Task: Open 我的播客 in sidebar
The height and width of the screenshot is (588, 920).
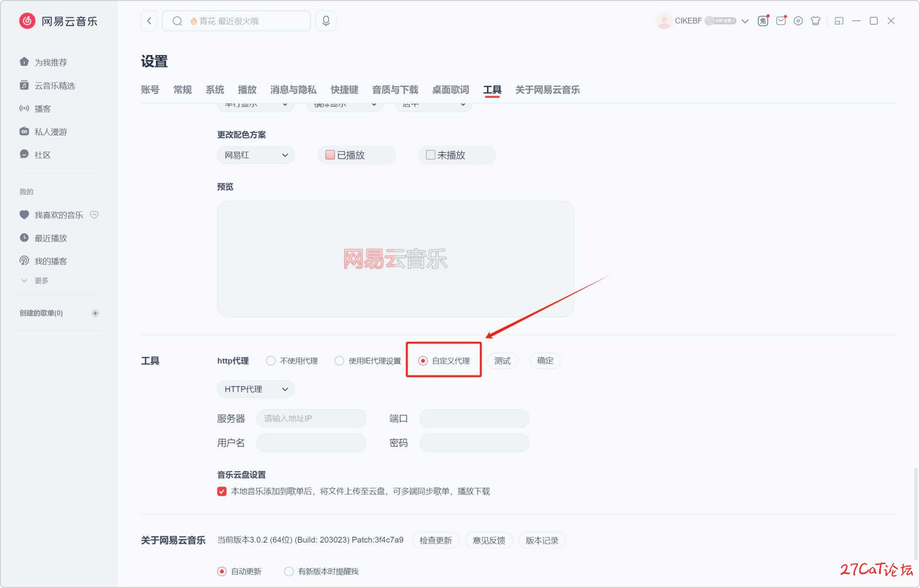Action: (x=44, y=261)
